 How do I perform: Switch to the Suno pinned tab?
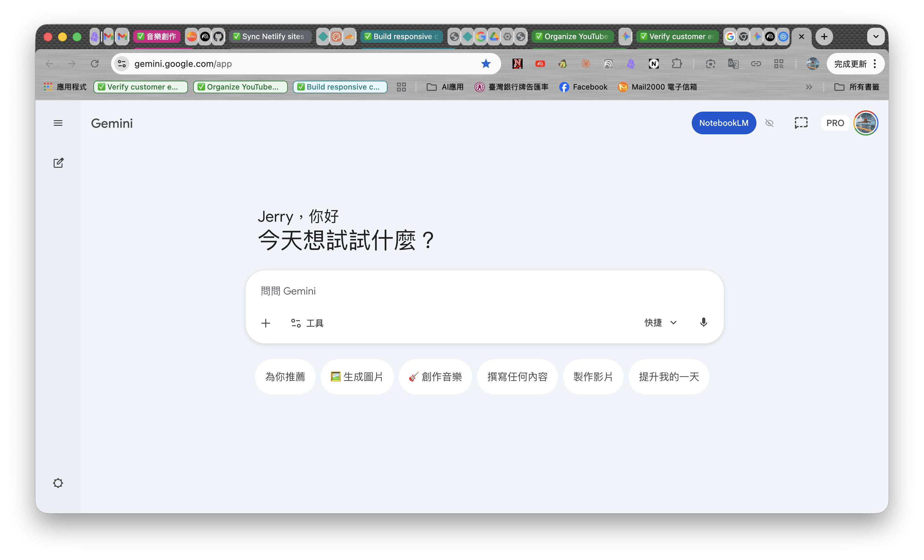(x=192, y=36)
